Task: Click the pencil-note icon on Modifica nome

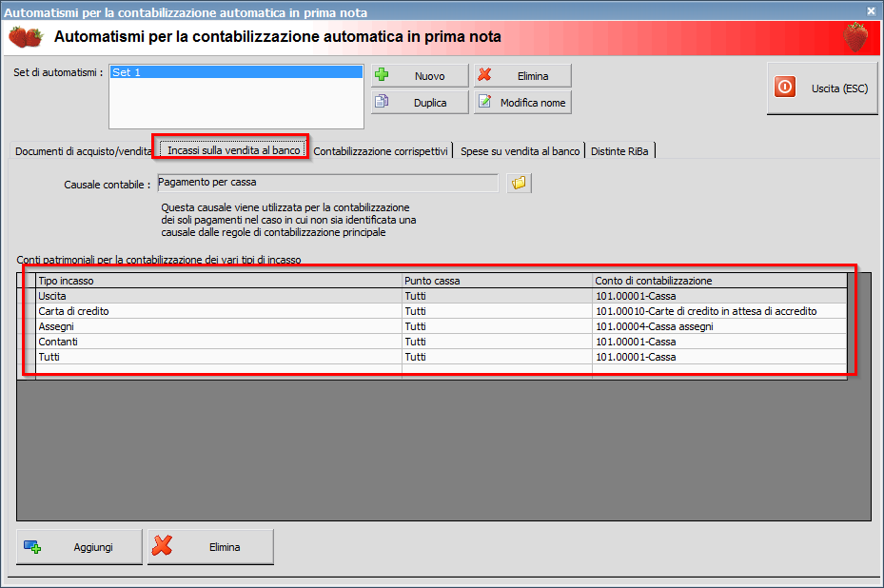Action: tap(484, 101)
